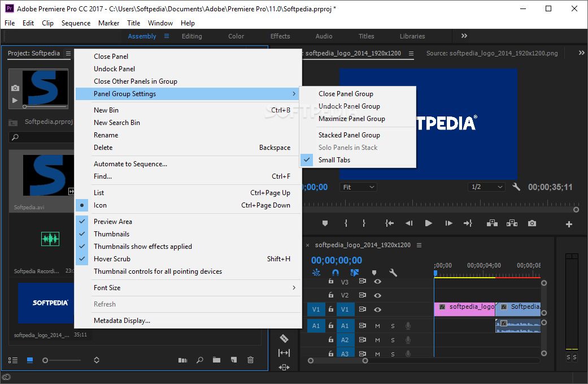Toggle the timeline Snap magnet icon
Image resolution: width=588 pixels, height=384 pixels.
pos(336,273)
